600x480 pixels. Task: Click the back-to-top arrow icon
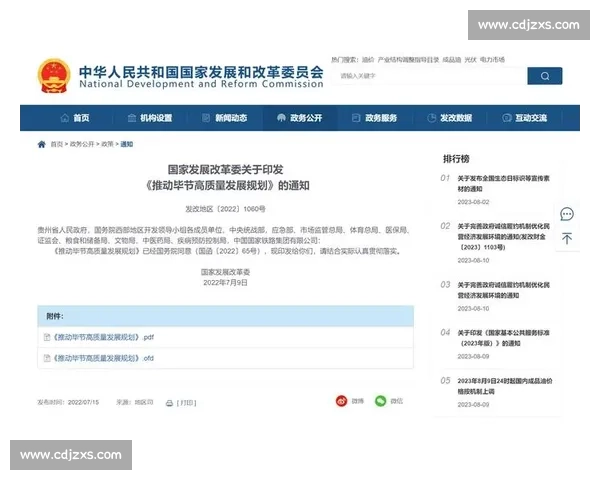coord(567,238)
